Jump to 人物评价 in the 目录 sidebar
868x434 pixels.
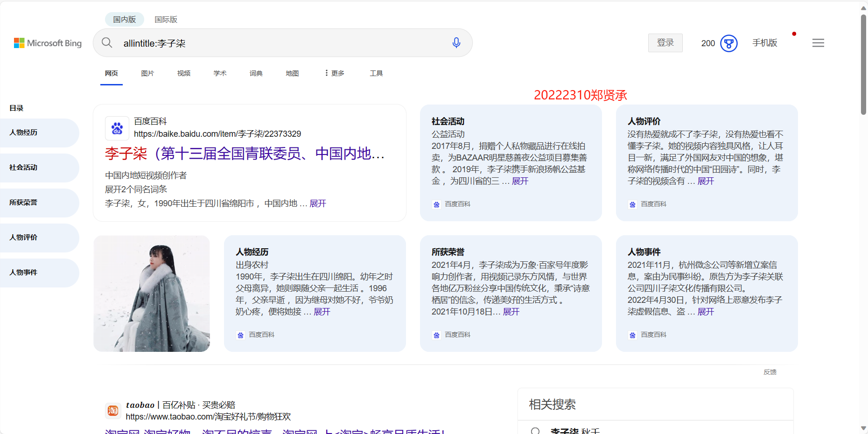39,238
